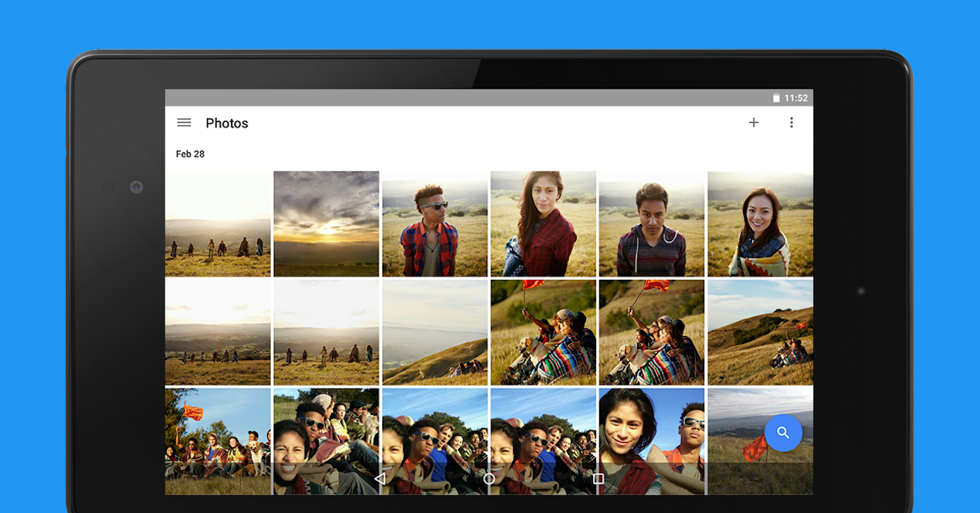Tap the 11:52 clock in status bar
Image resolution: width=980 pixels, height=513 pixels.
point(795,98)
